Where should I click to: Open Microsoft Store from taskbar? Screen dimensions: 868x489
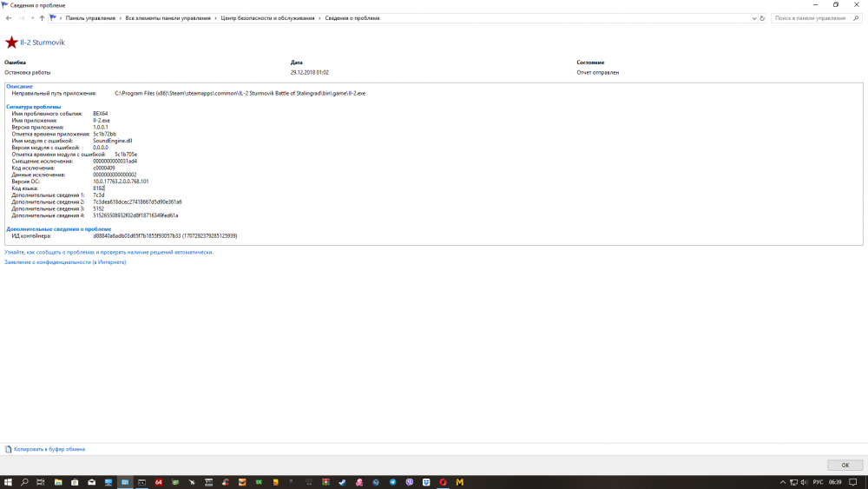[x=75, y=482]
